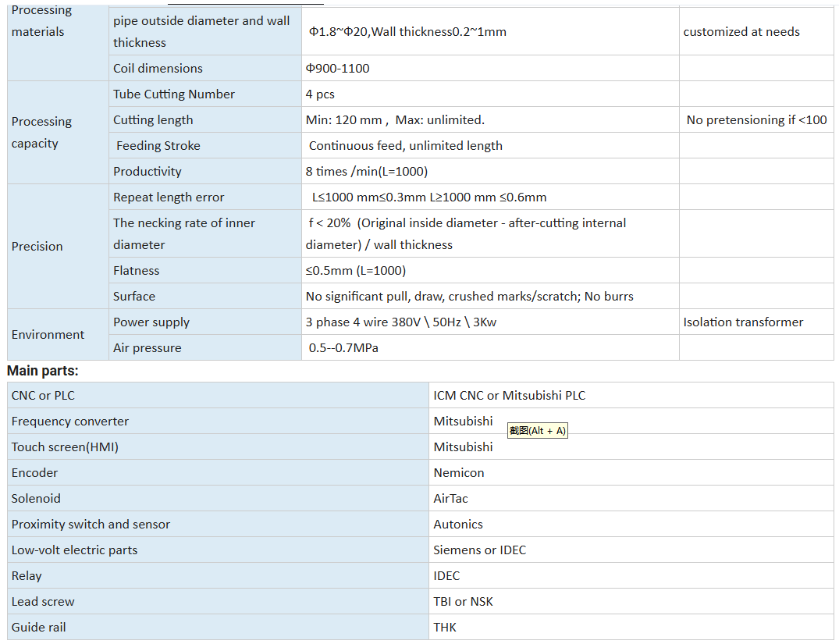
Task: Select the 'Solenoid' cell
Action: click(x=218, y=498)
